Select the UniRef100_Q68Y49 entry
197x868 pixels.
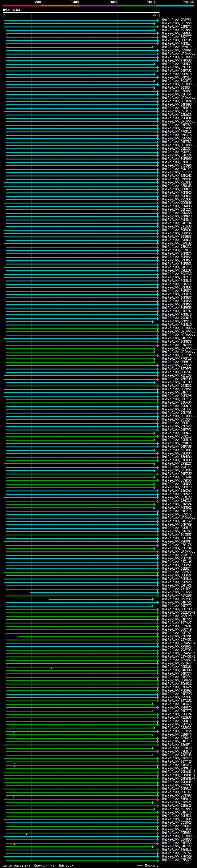point(176,629)
